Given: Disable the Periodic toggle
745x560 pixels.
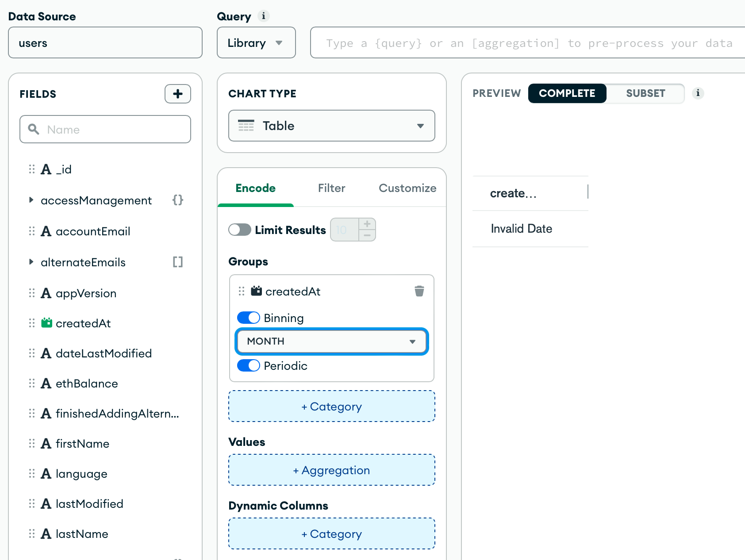Looking at the screenshot, I should pos(248,365).
